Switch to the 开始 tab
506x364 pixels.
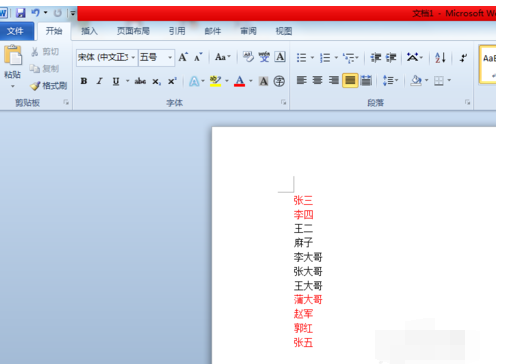click(x=54, y=31)
